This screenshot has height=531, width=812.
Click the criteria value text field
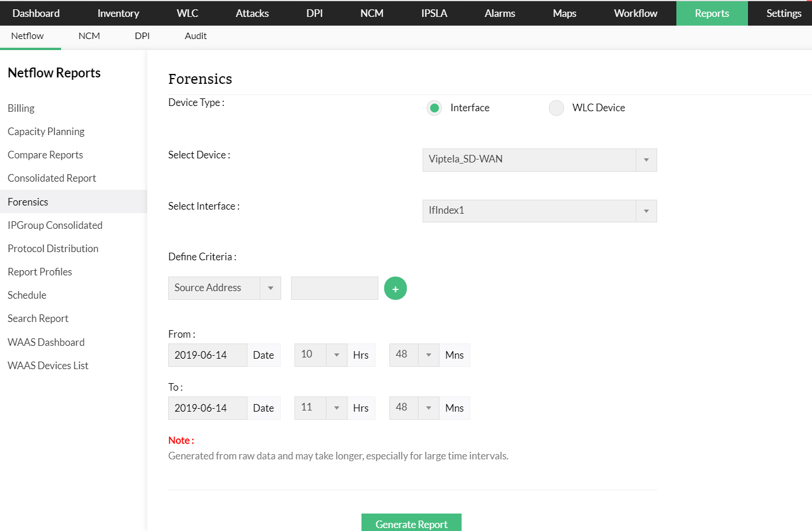pyautogui.click(x=334, y=288)
